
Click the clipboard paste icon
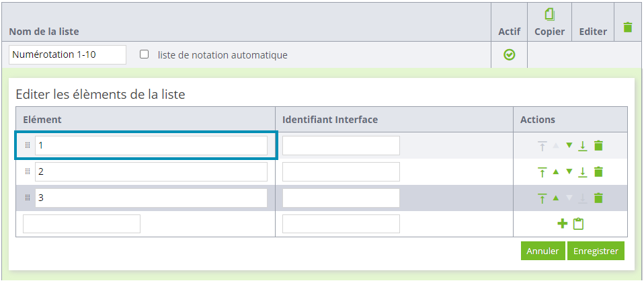coord(578,224)
